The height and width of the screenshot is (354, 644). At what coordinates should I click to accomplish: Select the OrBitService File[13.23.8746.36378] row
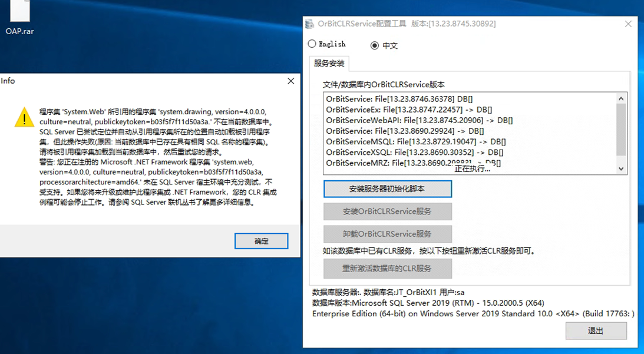(x=399, y=99)
